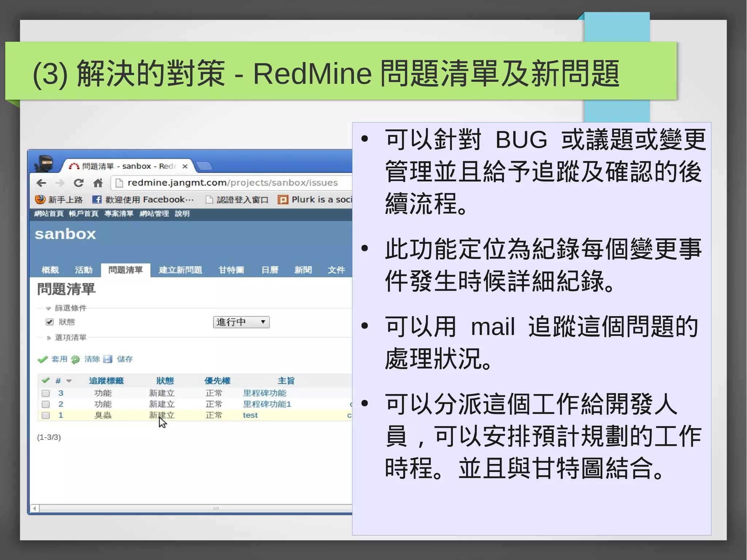
Task: Click the green 套用 apply checkmark icon
Action: (43, 359)
